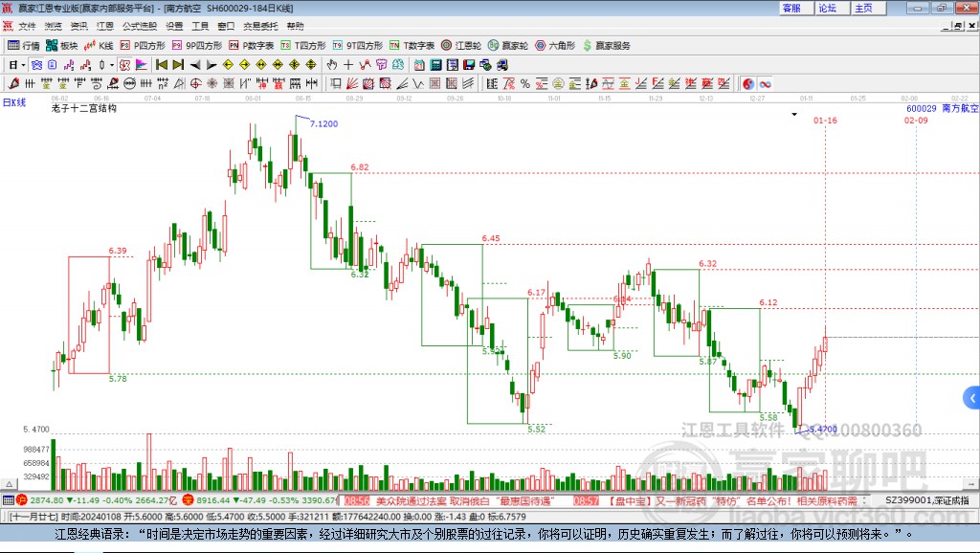The height and width of the screenshot is (553, 980).
Task: Open the 文件 menu
Action: click(27, 26)
